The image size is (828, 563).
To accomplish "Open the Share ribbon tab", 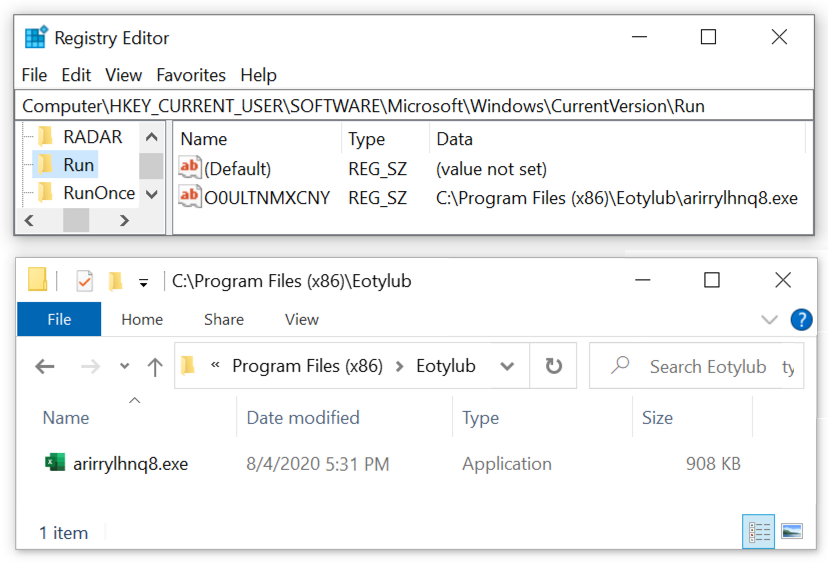I will coord(224,319).
